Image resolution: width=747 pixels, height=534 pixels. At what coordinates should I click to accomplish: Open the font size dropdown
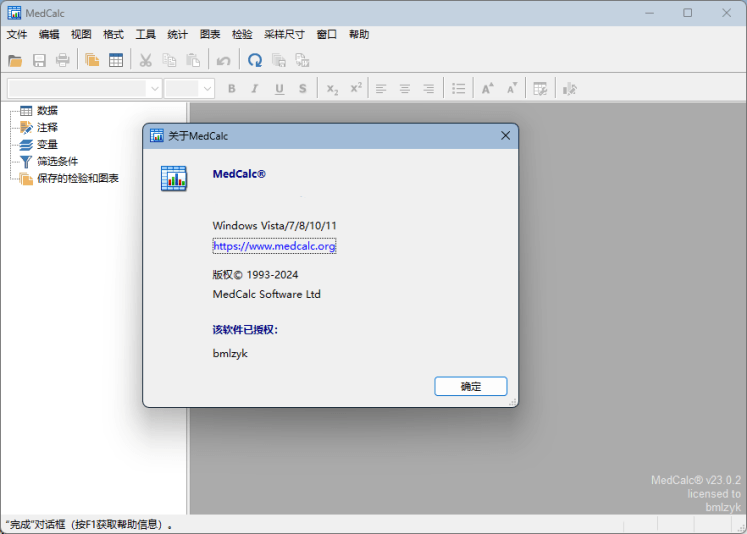[207, 89]
